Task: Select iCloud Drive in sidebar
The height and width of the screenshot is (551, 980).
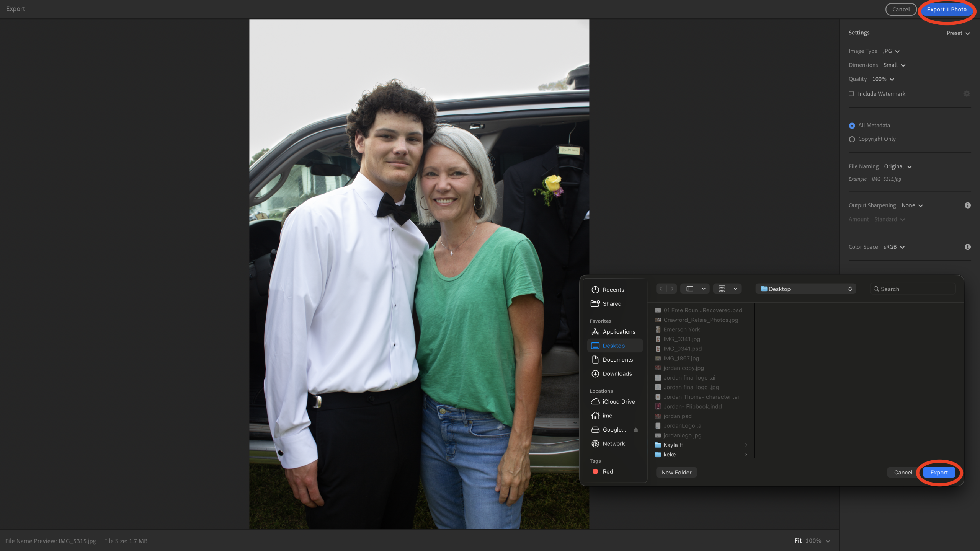Action: point(618,401)
